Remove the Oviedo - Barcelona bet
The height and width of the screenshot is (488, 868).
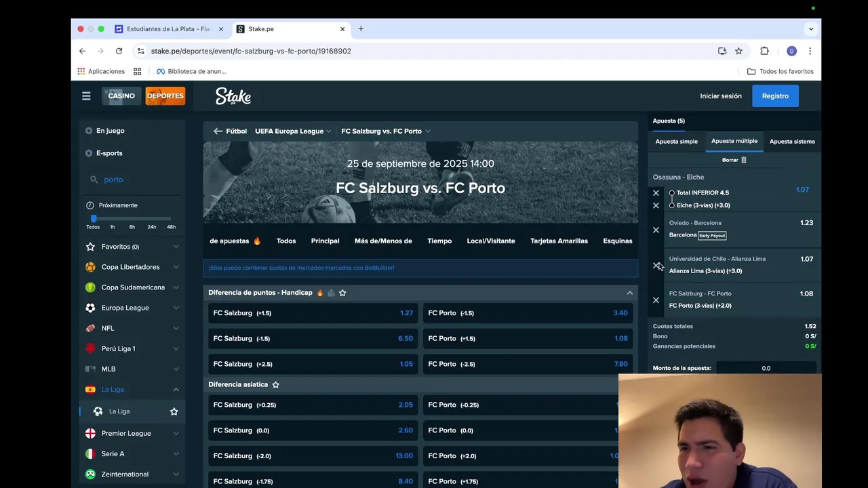pos(656,230)
